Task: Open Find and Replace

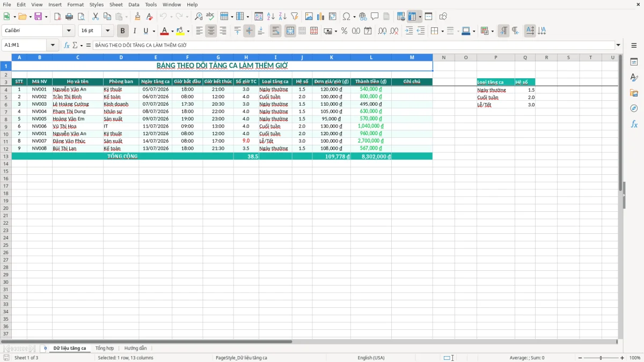Action: tap(199, 17)
